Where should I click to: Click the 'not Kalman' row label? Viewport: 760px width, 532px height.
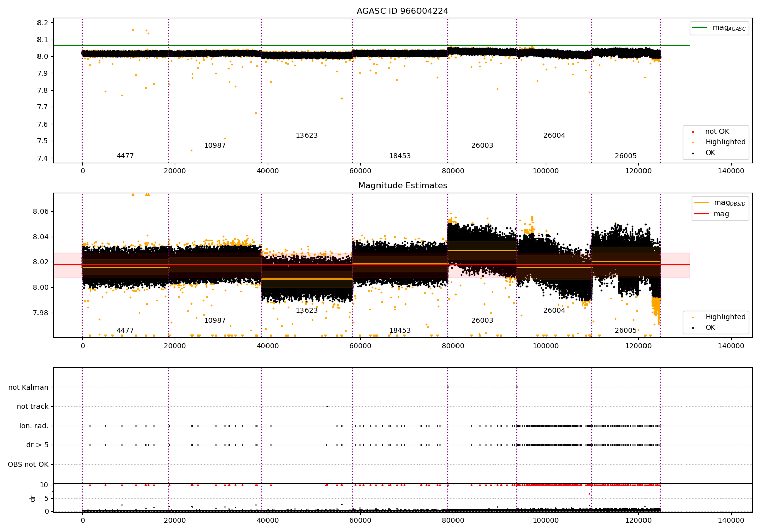click(x=28, y=388)
